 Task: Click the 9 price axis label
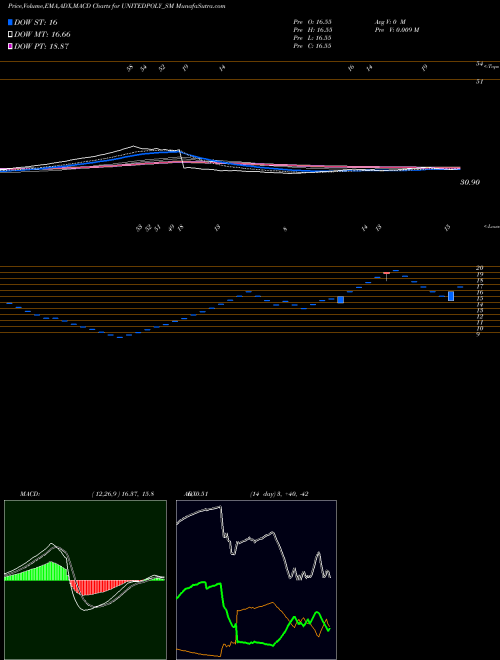478,335
